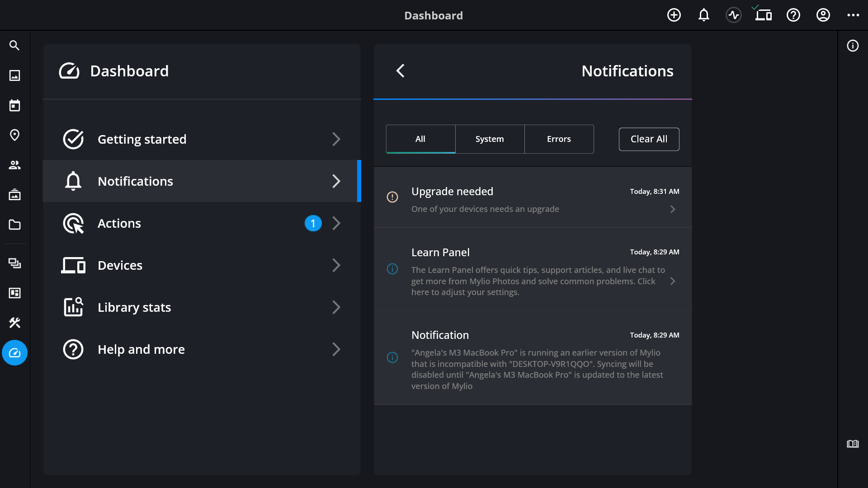Open the devices icon in top bar
This screenshot has height=488, width=868.
[763, 15]
